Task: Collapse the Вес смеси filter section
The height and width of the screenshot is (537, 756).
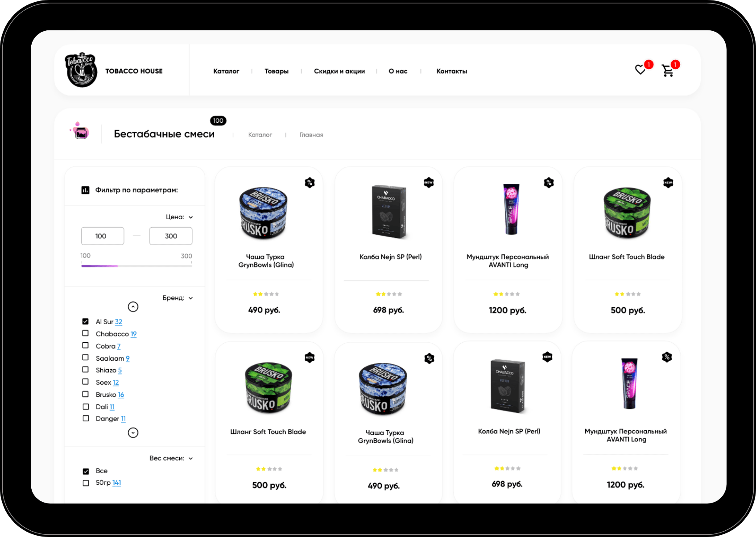Action: (x=190, y=458)
